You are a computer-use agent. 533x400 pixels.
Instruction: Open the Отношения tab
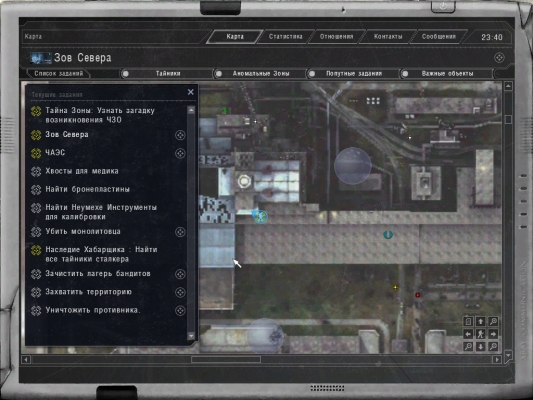336,36
